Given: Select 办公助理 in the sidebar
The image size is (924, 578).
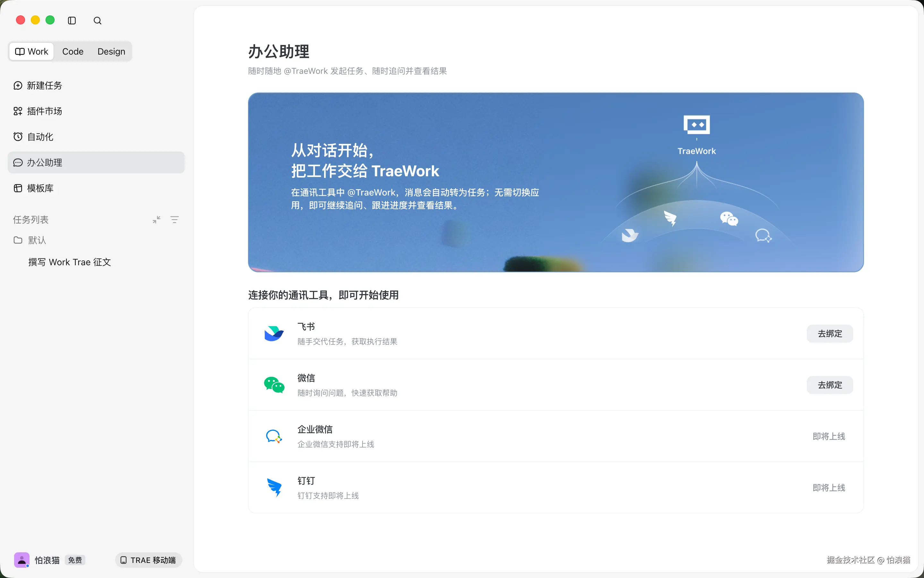Looking at the screenshot, I should (96, 162).
